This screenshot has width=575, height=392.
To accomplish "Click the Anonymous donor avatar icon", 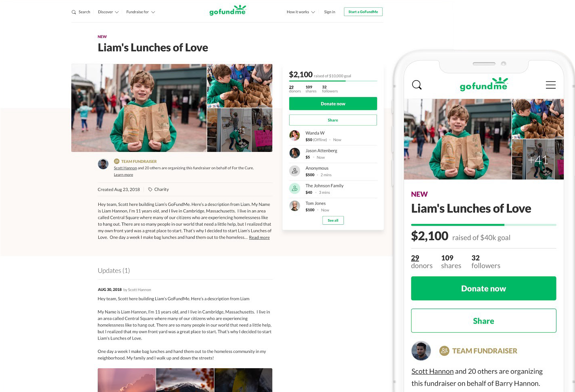I will [295, 171].
